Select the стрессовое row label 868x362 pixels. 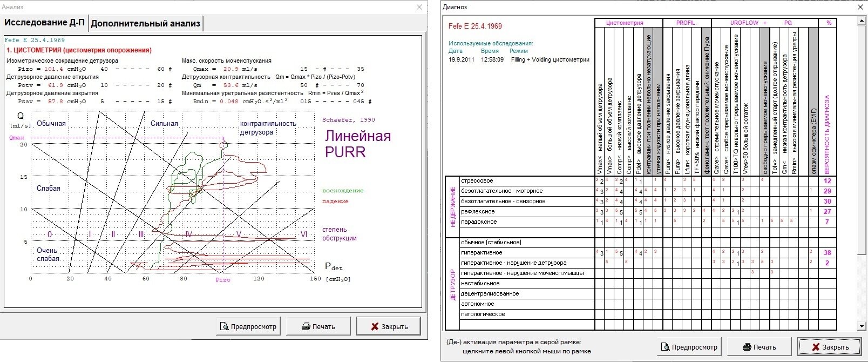477,181
